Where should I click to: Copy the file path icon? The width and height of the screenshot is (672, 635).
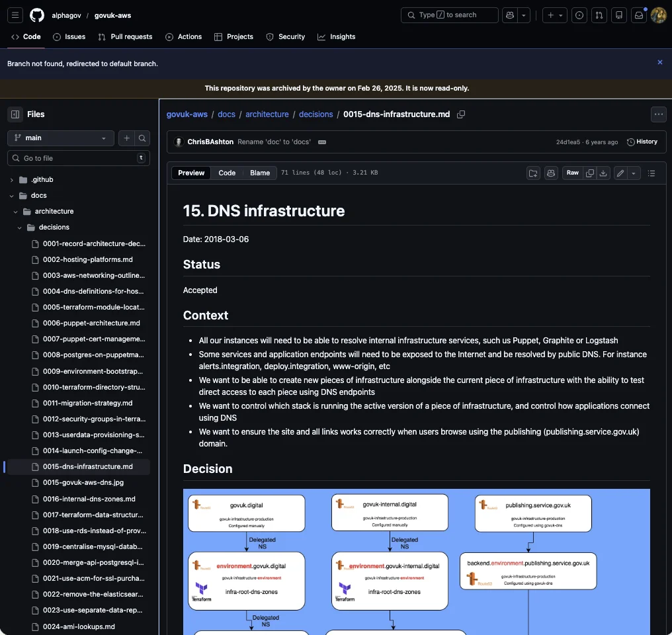pos(461,114)
